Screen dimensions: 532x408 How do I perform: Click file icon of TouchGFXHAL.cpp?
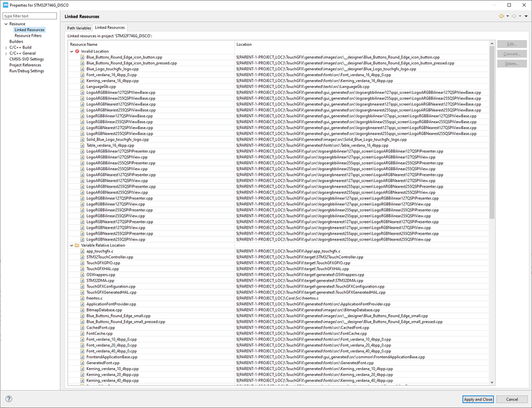point(83,269)
